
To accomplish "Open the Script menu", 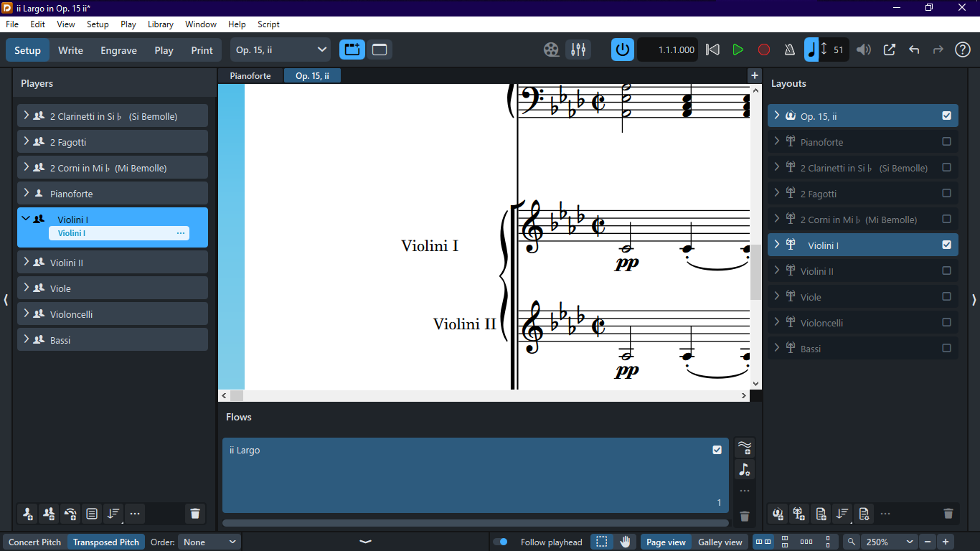I will [268, 24].
